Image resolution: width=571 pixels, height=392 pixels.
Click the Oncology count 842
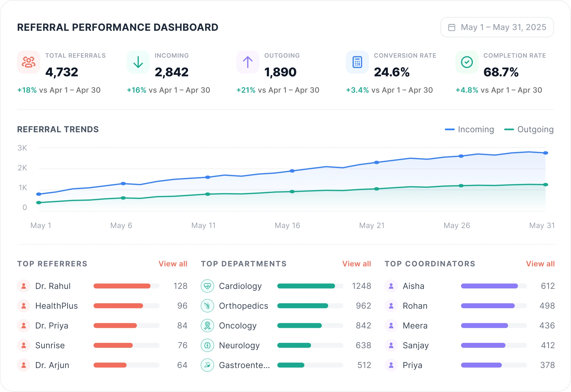363,326
